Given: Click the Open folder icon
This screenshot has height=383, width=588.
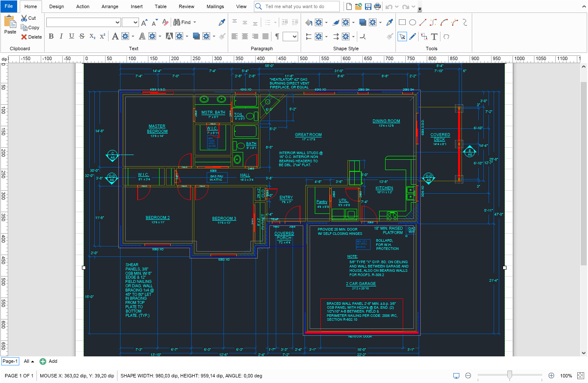Looking at the screenshot, I should (359, 6).
